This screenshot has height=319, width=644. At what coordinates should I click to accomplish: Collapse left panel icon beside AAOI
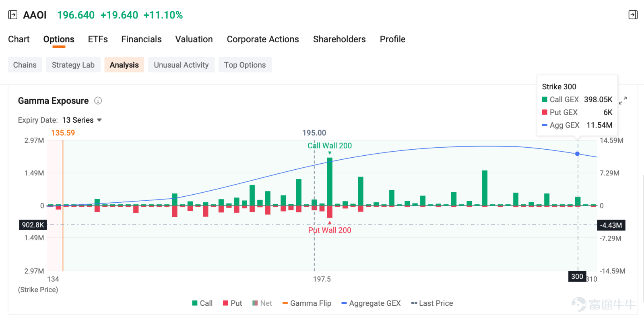(13, 15)
